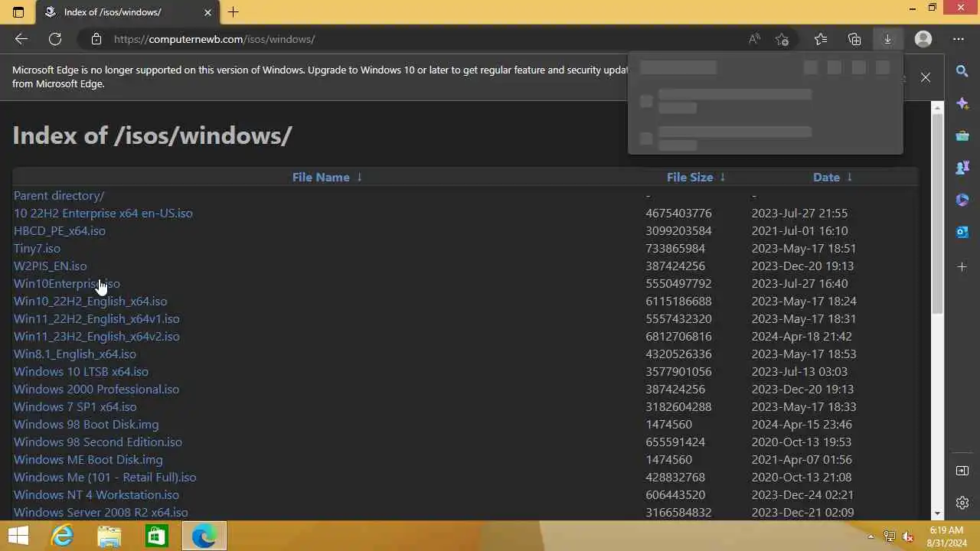Open the user profile icon
Screen dimensions: 980x551
923,39
